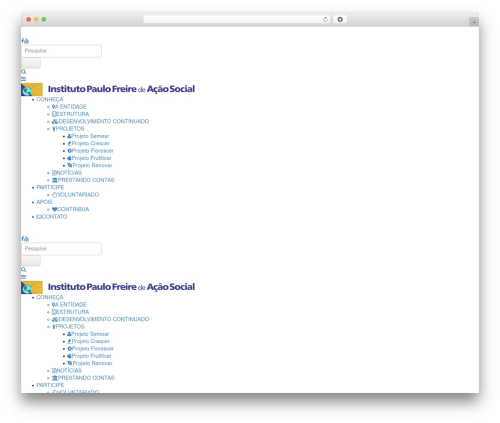Click the round icon right of the address bar
The image size is (500, 423).
point(340,20)
